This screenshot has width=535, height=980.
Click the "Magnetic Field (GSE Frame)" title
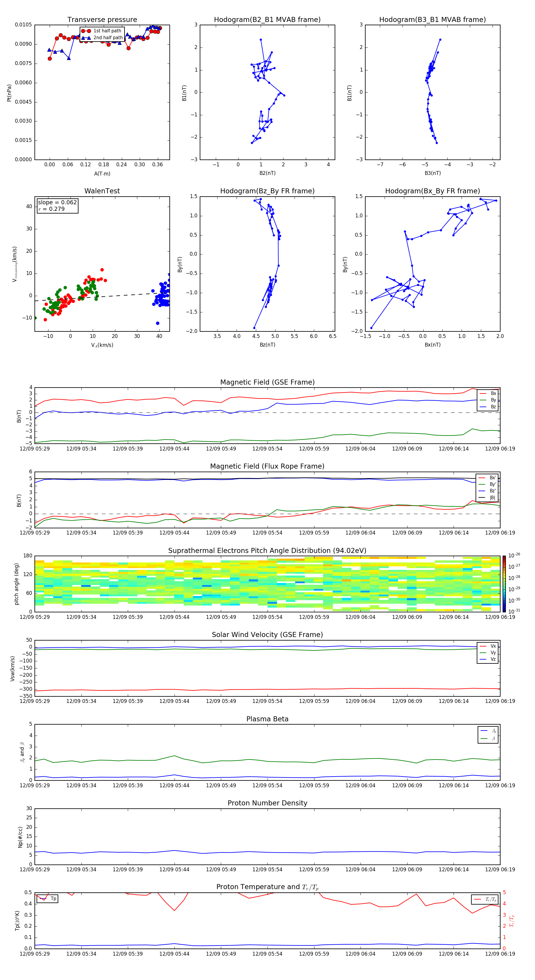[x=267, y=382]
